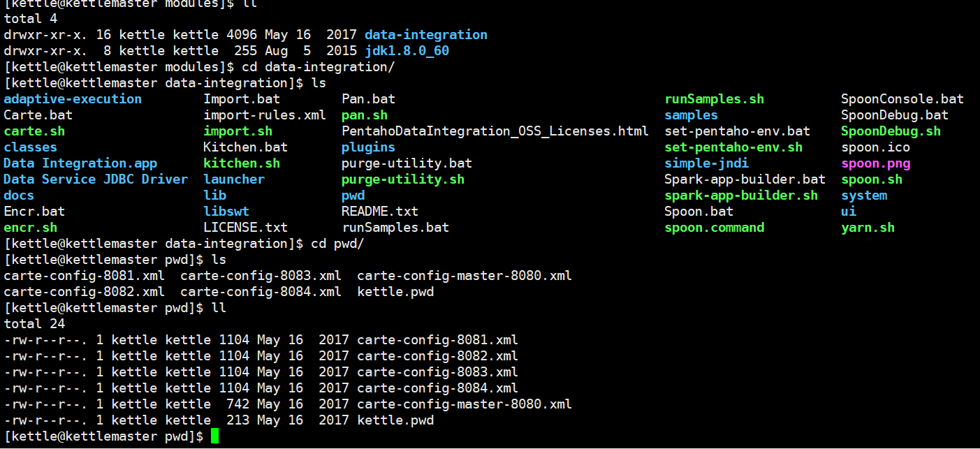Click the 742 file size value
This screenshot has width=980, height=449.
click(238, 404)
